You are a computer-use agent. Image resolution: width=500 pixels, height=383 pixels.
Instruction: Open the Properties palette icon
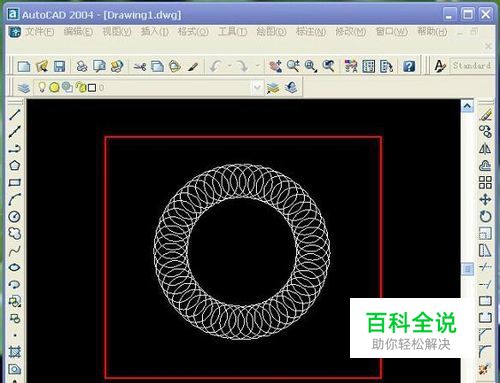(x=351, y=66)
